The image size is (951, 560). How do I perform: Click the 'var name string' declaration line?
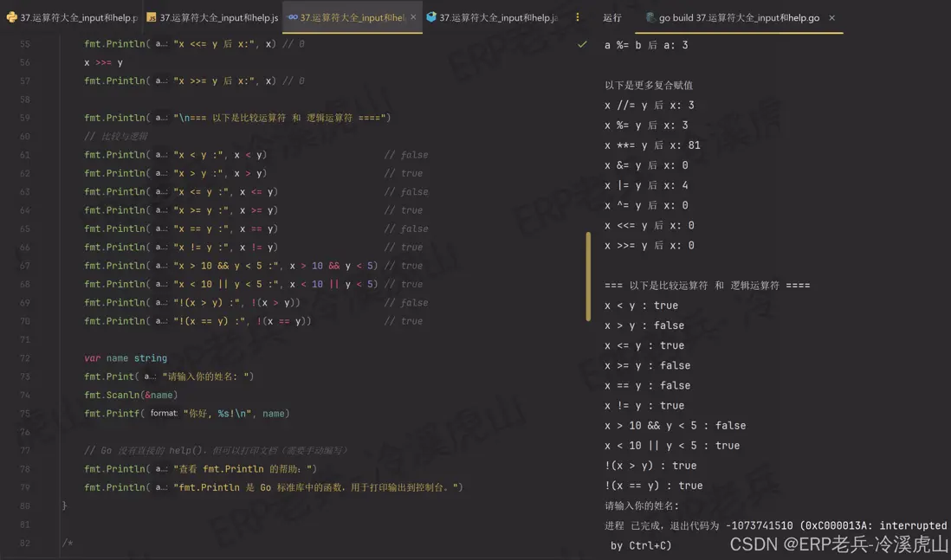click(x=126, y=358)
